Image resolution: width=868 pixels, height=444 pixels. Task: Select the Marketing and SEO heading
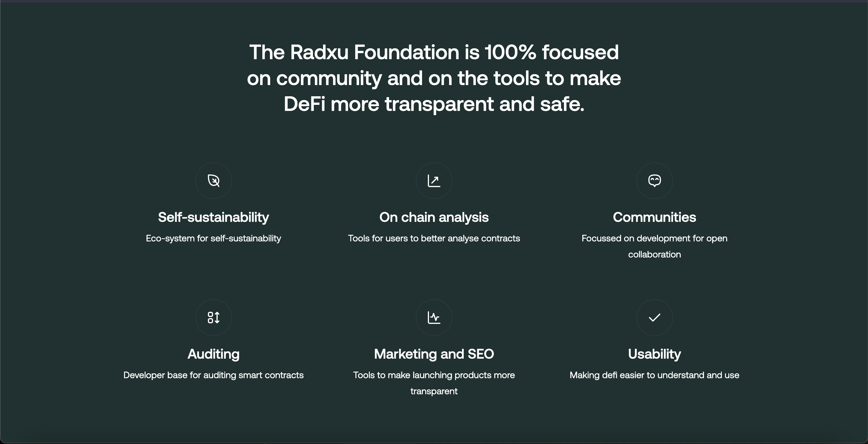pyautogui.click(x=434, y=354)
